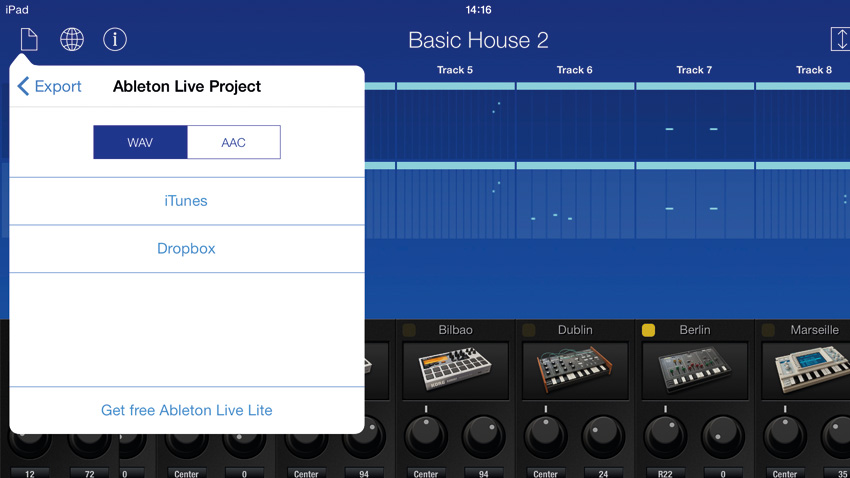850x478 pixels.
Task: Adjust the Bilbao volume knob
Action: (x=484, y=435)
